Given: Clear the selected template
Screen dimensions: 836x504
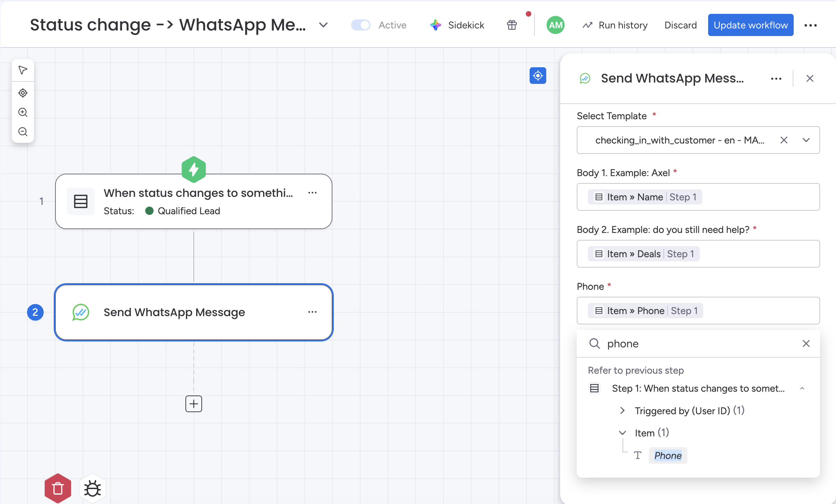Looking at the screenshot, I should coord(784,140).
